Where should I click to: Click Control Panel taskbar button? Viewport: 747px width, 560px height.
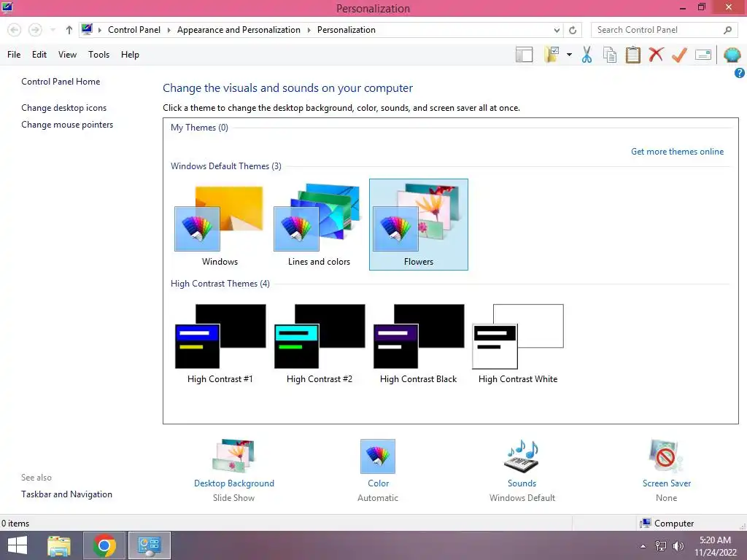(x=149, y=545)
